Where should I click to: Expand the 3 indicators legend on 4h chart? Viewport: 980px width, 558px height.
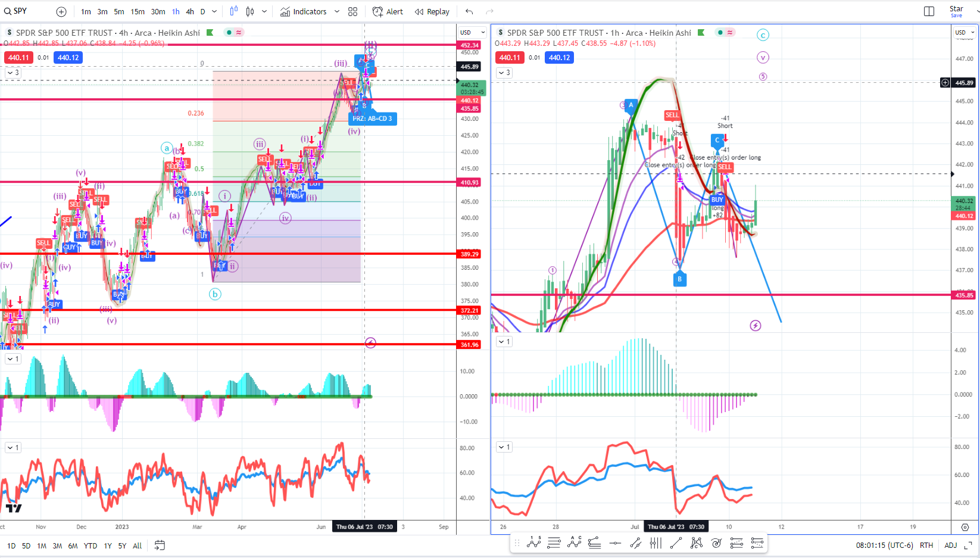point(13,73)
